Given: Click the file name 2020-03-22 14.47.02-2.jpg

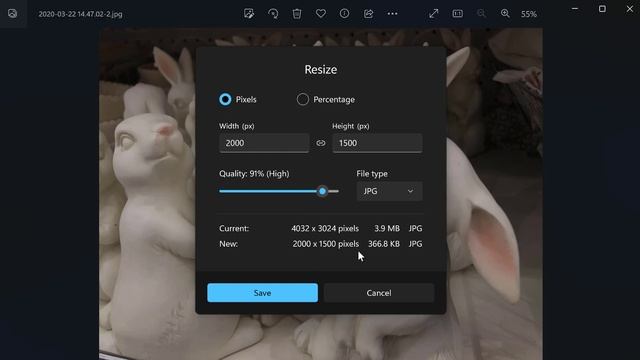Looking at the screenshot, I should (x=80, y=14).
